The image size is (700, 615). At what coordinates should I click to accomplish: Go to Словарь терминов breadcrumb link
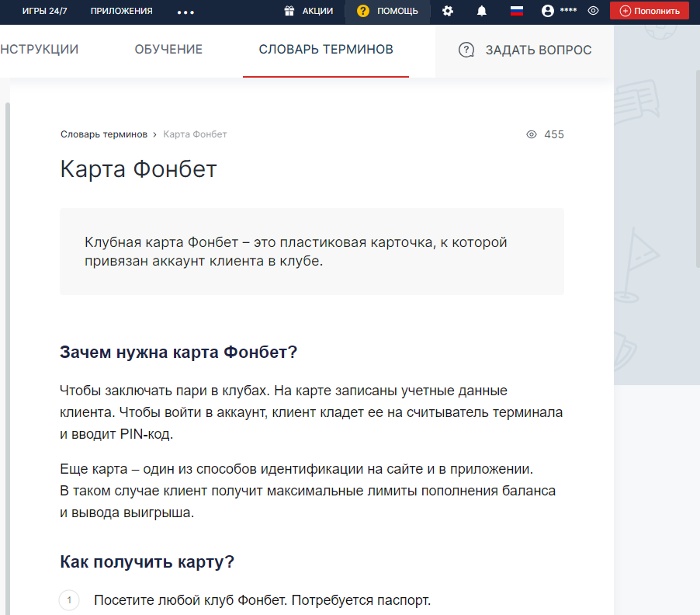pos(104,134)
